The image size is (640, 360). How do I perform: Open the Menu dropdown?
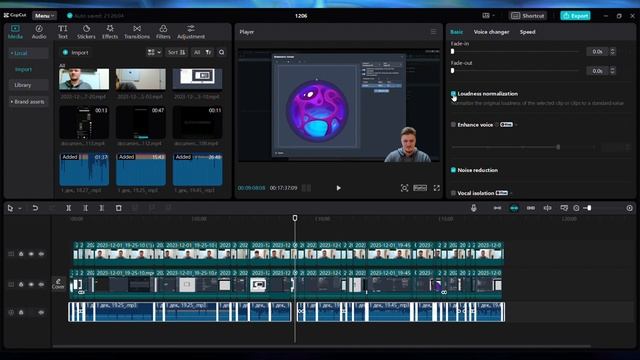[44, 16]
